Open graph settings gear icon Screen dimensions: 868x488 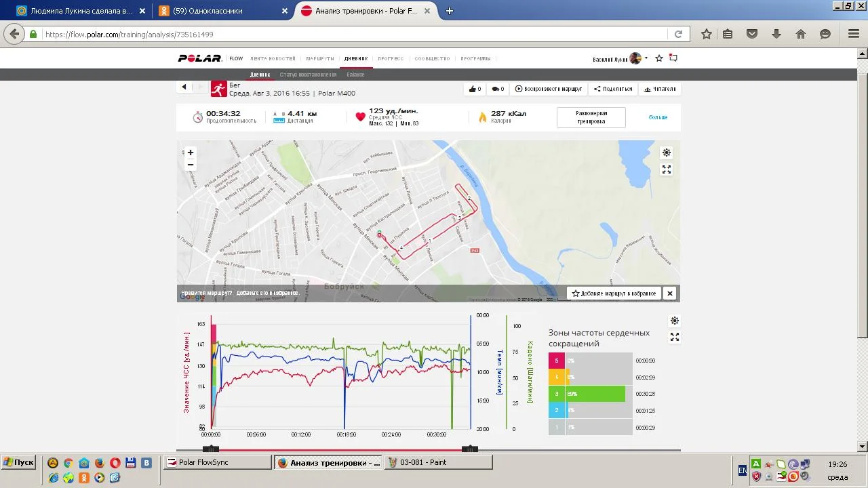[x=675, y=321]
